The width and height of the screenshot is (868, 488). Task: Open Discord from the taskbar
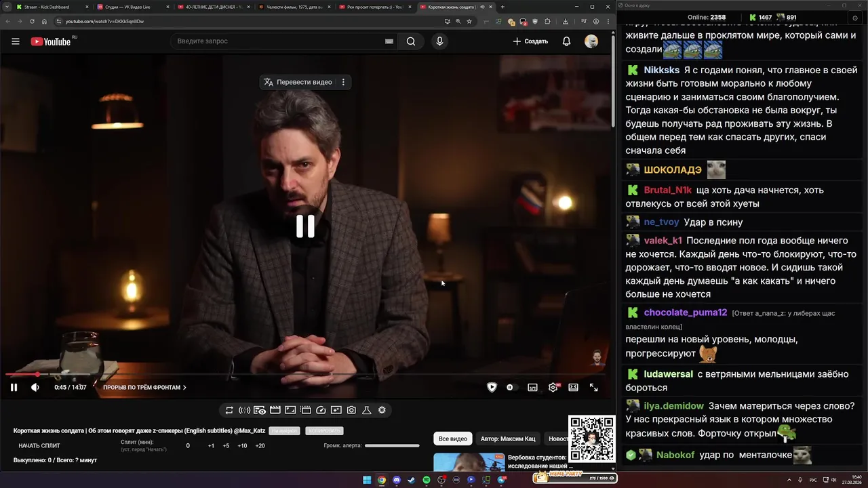[x=396, y=480]
